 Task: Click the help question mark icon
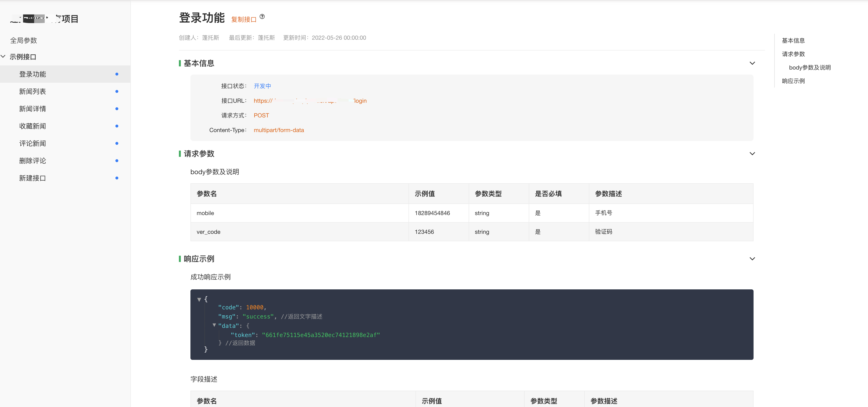click(x=262, y=17)
